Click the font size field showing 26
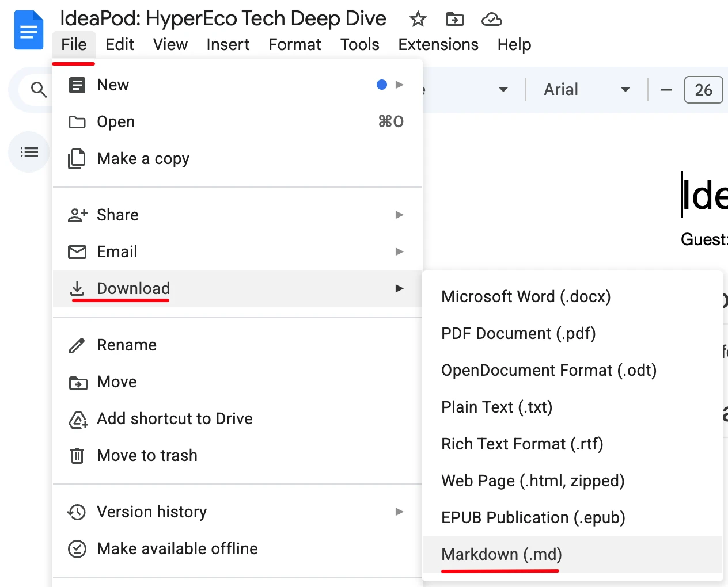 [703, 90]
